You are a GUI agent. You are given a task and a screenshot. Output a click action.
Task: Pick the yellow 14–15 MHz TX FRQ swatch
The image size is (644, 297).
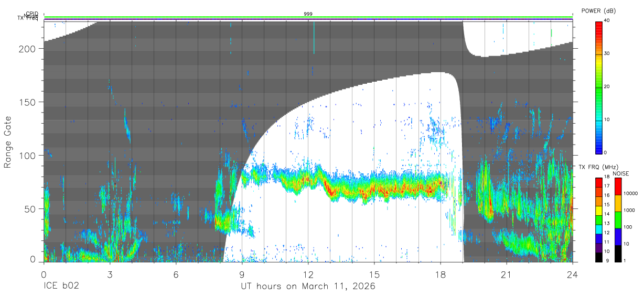pyautogui.click(x=599, y=211)
